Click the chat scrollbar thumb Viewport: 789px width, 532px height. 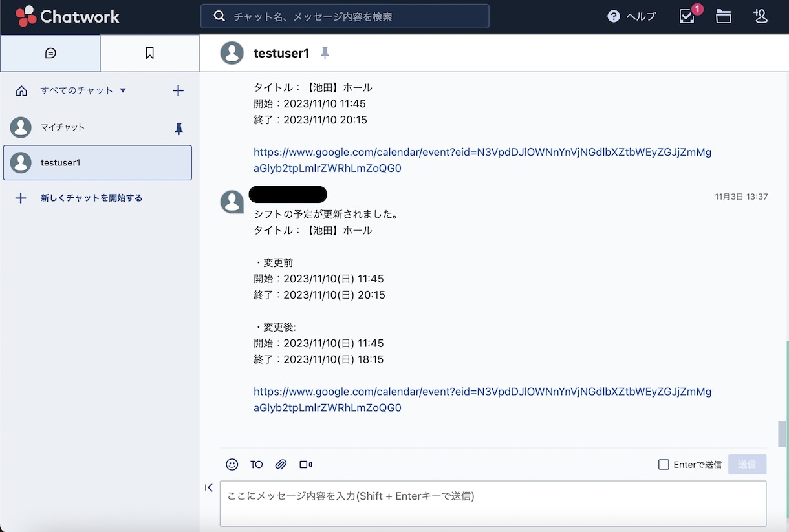782,434
